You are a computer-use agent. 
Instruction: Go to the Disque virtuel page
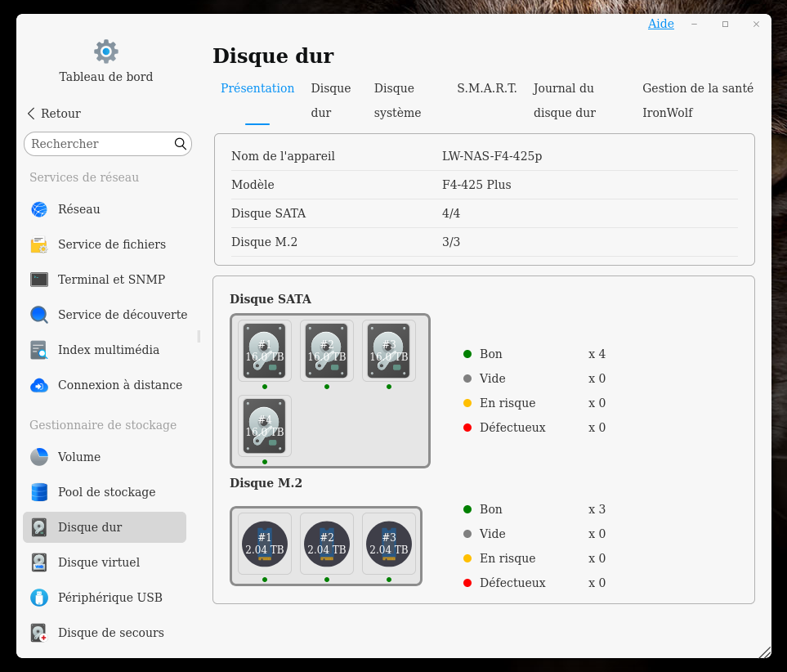[98, 562]
